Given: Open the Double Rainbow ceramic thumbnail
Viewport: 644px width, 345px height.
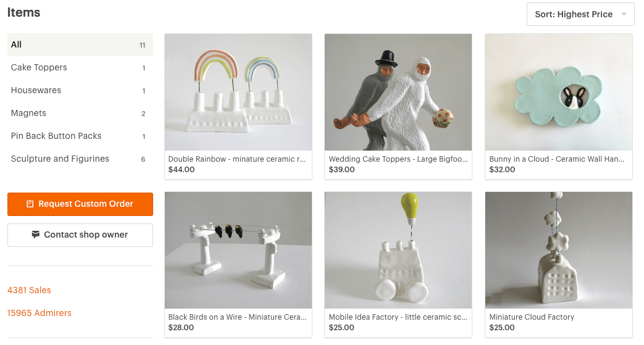Looking at the screenshot, I should pos(238,92).
